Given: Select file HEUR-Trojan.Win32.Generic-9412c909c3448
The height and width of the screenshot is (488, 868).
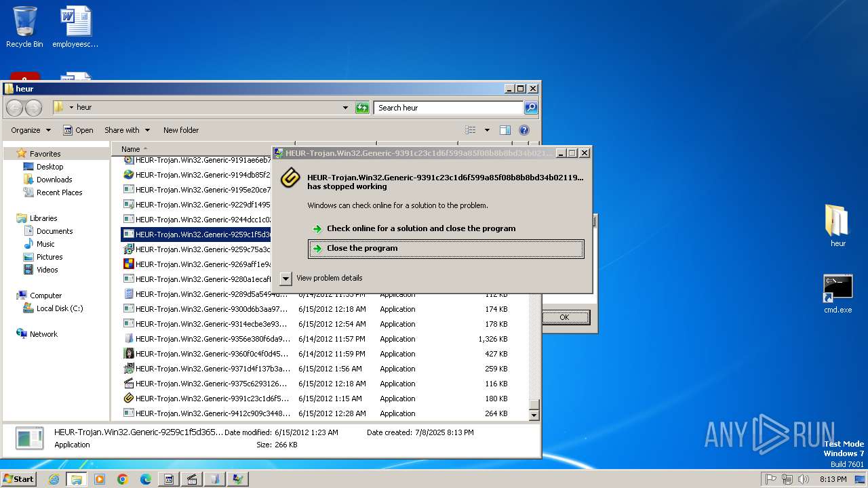Looking at the screenshot, I should [x=212, y=413].
